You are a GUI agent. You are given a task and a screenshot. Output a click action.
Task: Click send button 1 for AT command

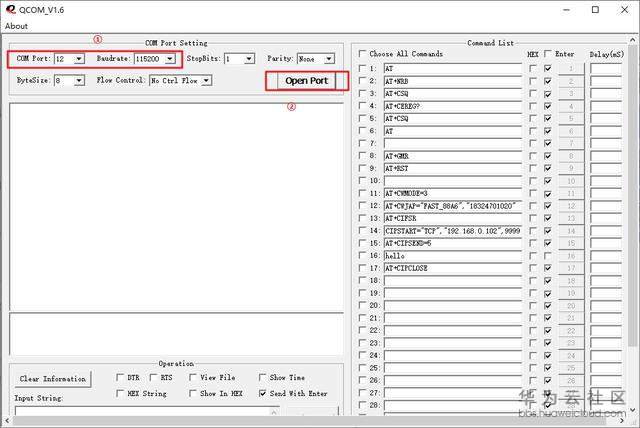click(x=571, y=69)
